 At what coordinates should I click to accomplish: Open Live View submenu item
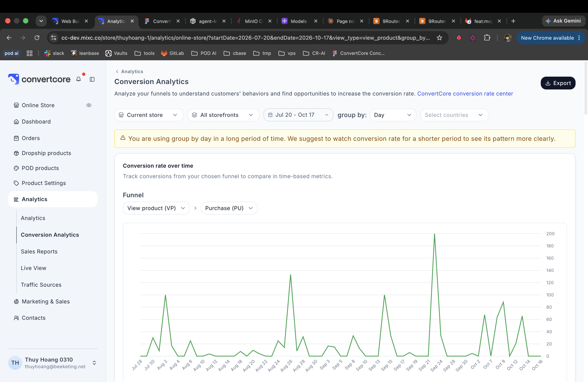pos(33,268)
